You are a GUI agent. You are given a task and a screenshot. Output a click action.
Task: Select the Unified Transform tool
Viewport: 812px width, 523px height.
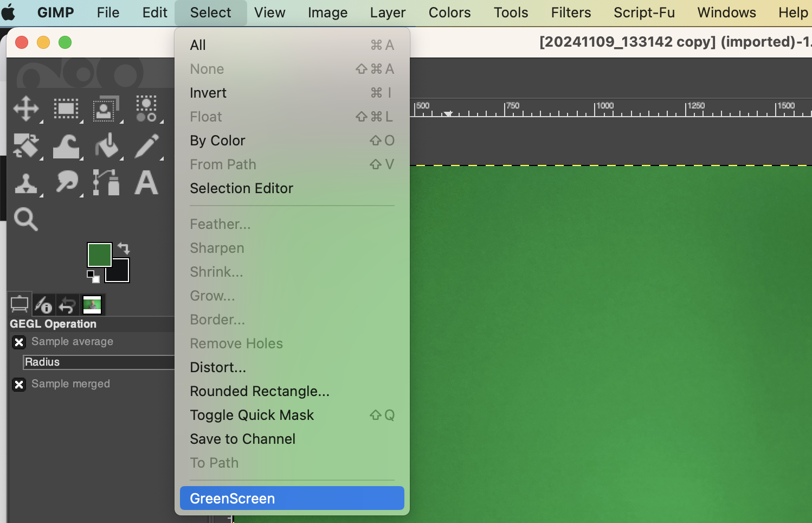click(x=26, y=146)
